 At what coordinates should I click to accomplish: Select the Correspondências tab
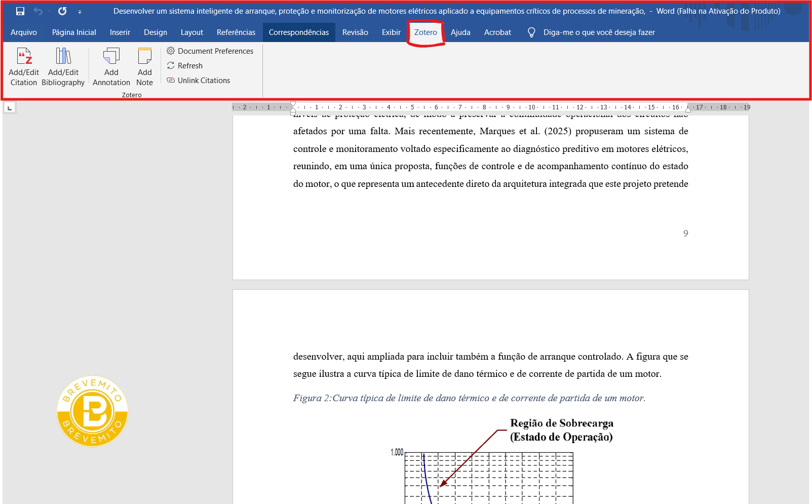299,32
